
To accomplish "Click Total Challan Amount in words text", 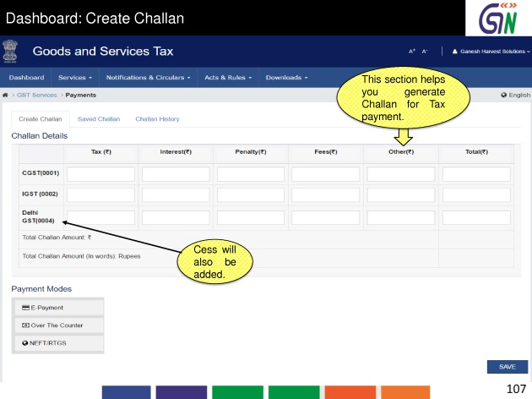I will (81, 256).
